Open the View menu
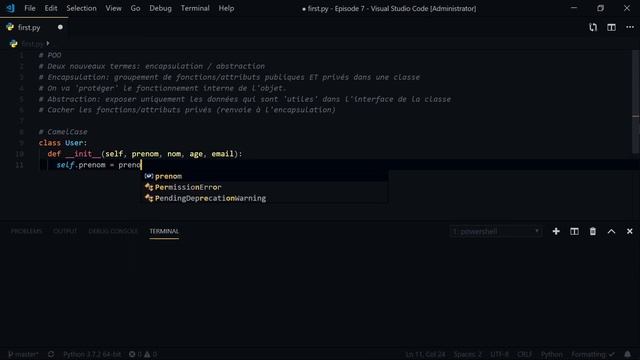The image size is (640, 360). pos(113,8)
